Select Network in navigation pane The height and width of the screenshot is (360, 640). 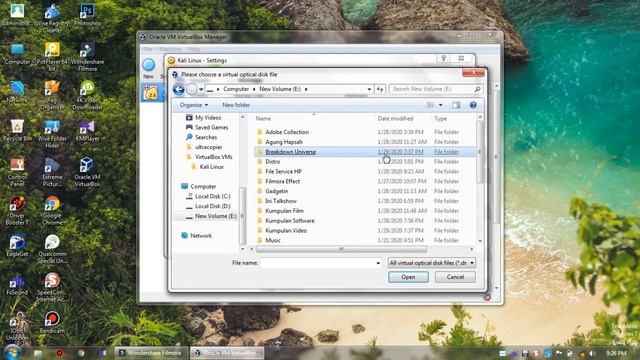(x=196, y=236)
